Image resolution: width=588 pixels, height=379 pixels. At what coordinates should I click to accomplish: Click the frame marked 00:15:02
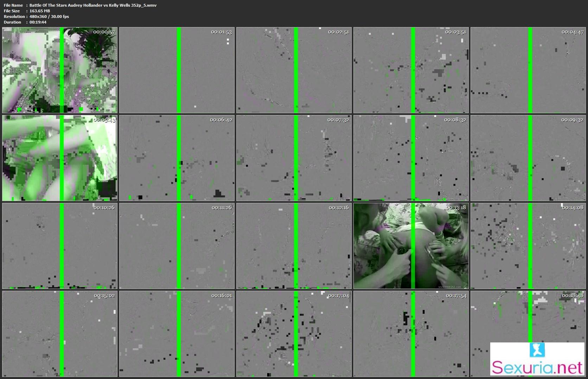60,334
